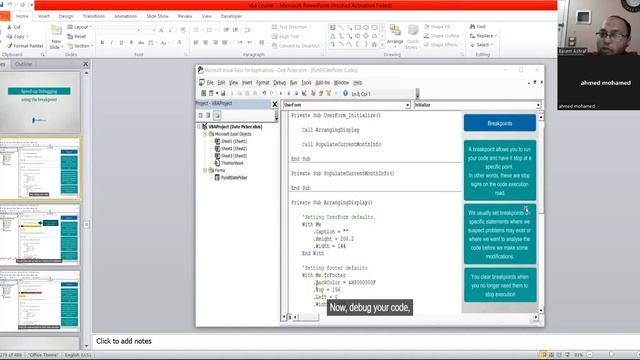The height and width of the screenshot is (360, 640).
Task: Select the triangle shape in gallery
Action: click(x=333, y=36)
